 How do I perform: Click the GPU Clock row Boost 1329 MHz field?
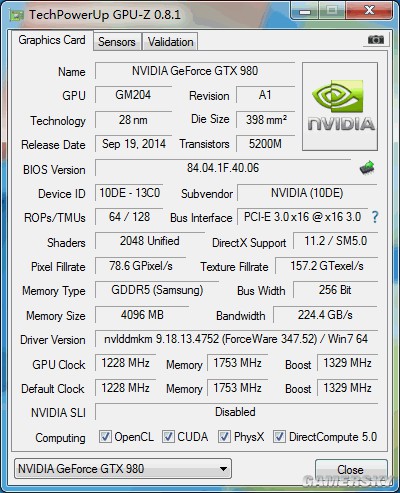[x=347, y=363]
